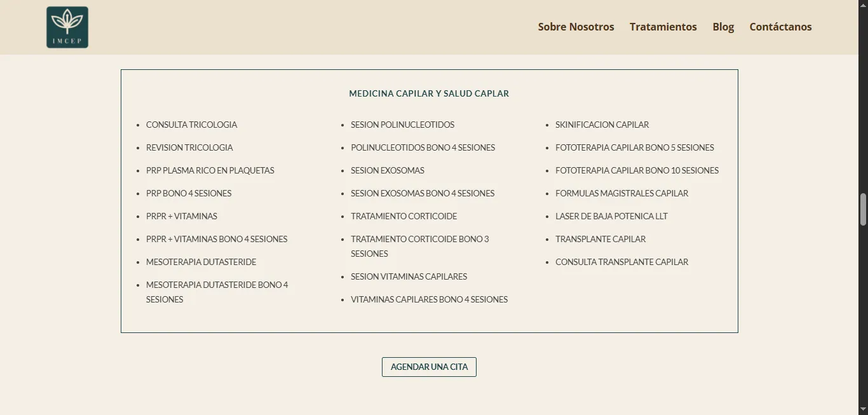868x415 pixels.
Task: Click the Consulta Transplante Capilar item
Action: (x=621, y=262)
